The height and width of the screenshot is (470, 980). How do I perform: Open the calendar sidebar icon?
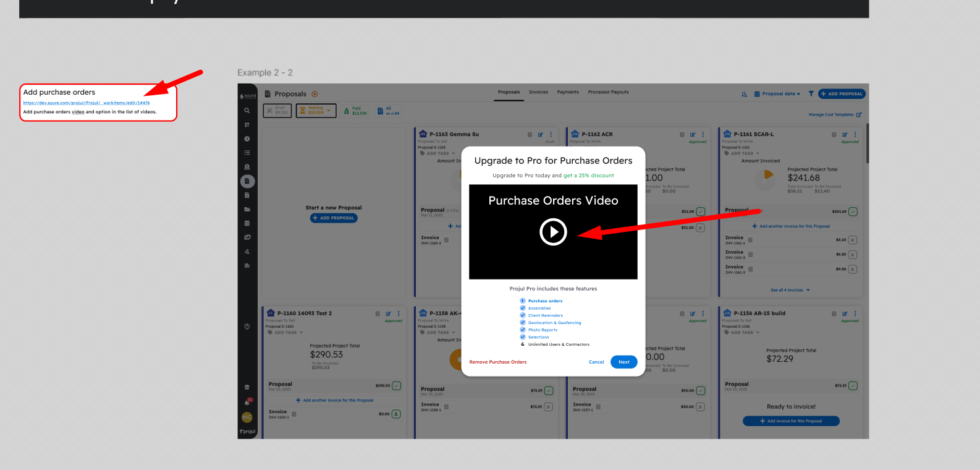pos(247,223)
